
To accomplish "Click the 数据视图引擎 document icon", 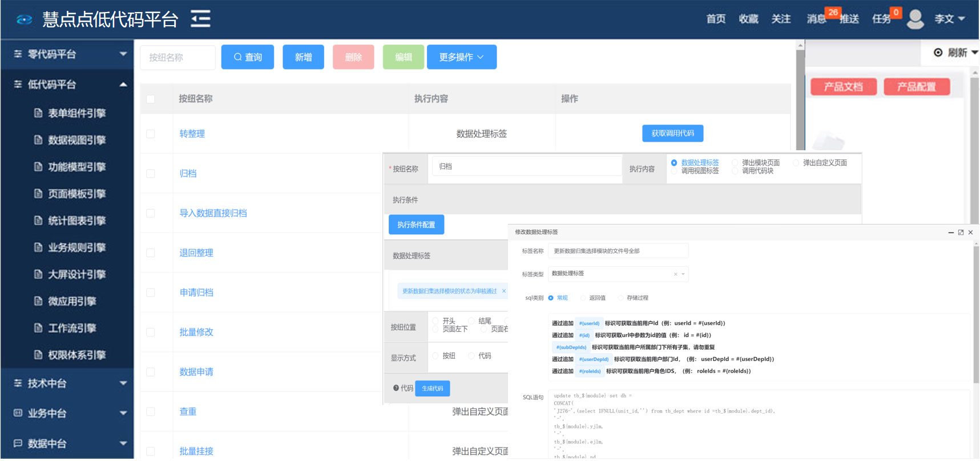I will coord(38,140).
